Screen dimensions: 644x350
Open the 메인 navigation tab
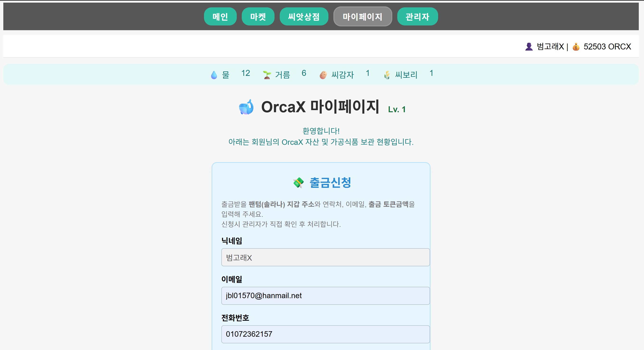click(x=220, y=16)
